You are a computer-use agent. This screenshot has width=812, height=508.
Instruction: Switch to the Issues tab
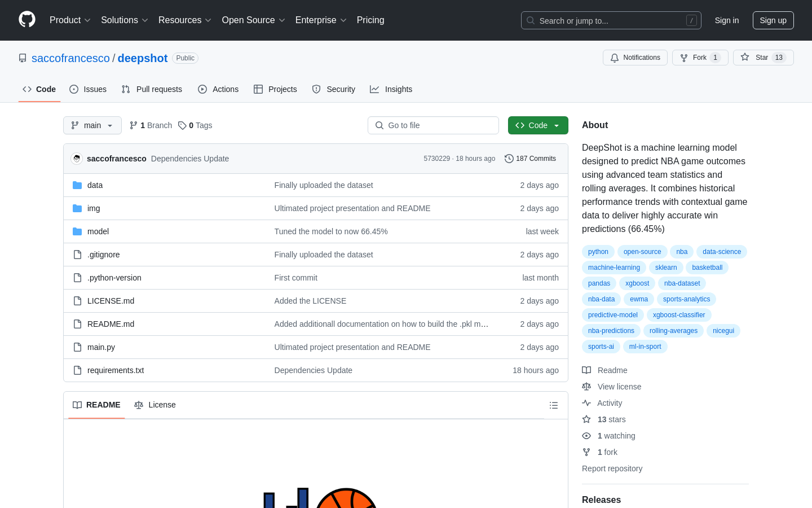pos(88,89)
